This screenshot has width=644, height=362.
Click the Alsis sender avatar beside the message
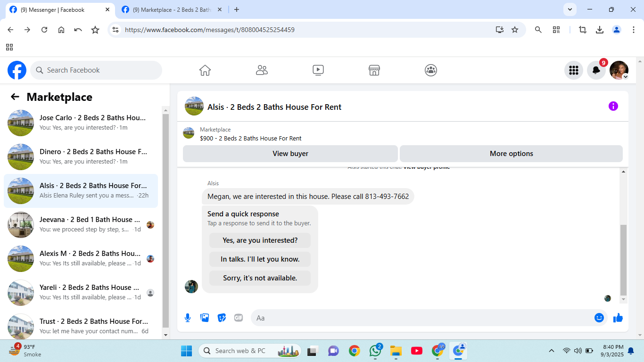(x=191, y=287)
